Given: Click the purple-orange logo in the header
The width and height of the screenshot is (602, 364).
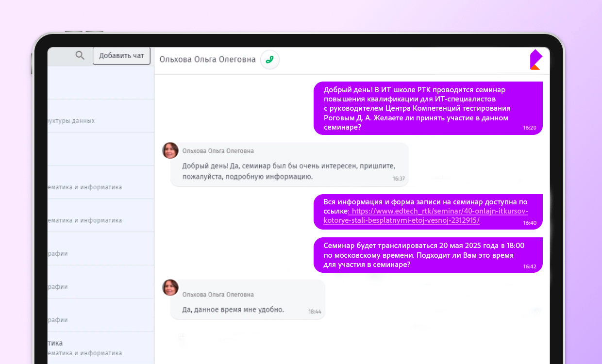Looking at the screenshot, I should [x=535, y=60].
